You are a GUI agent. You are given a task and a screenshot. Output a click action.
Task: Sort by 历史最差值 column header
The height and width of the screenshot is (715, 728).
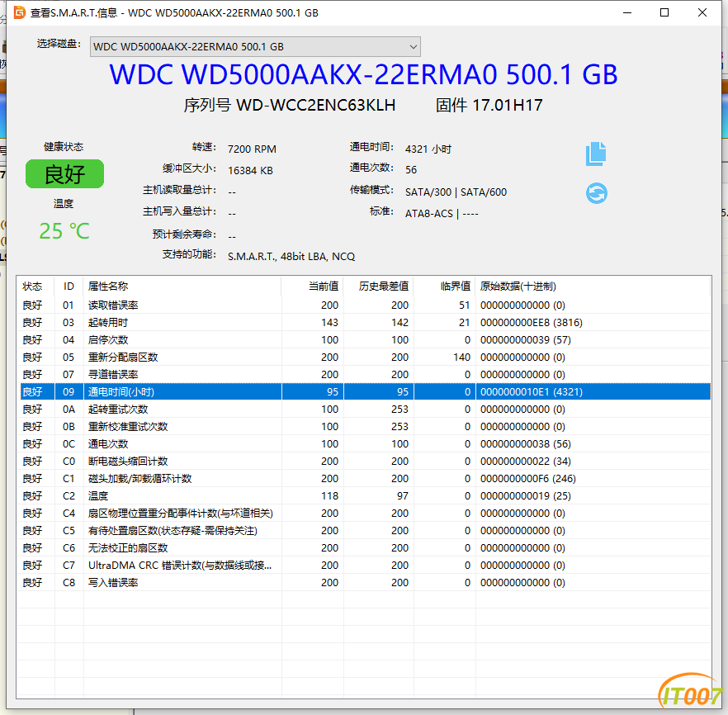379,286
